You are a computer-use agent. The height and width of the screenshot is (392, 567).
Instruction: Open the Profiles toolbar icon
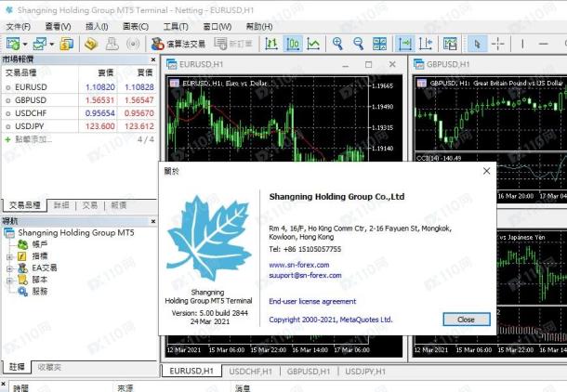point(39,44)
